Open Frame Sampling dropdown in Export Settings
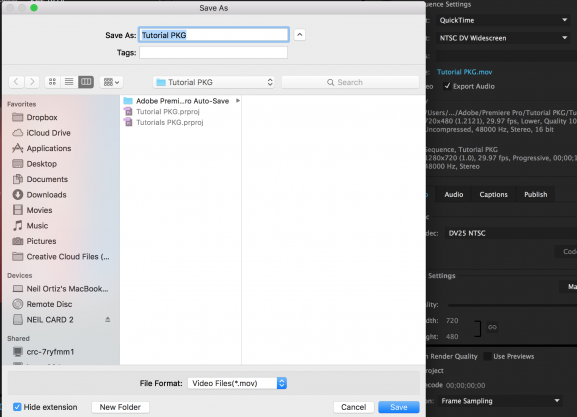The height and width of the screenshot is (417, 577). (500, 401)
